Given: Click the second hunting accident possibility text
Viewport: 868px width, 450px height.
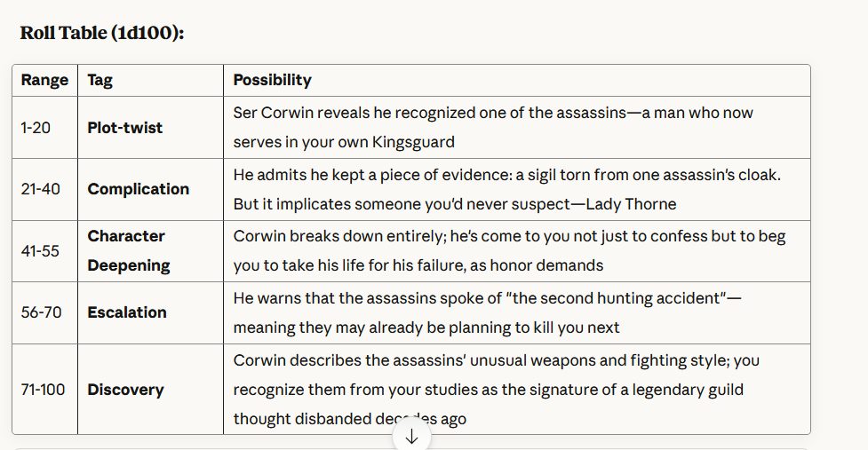Looking at the screenshot, I should click(x=487, y=312).
